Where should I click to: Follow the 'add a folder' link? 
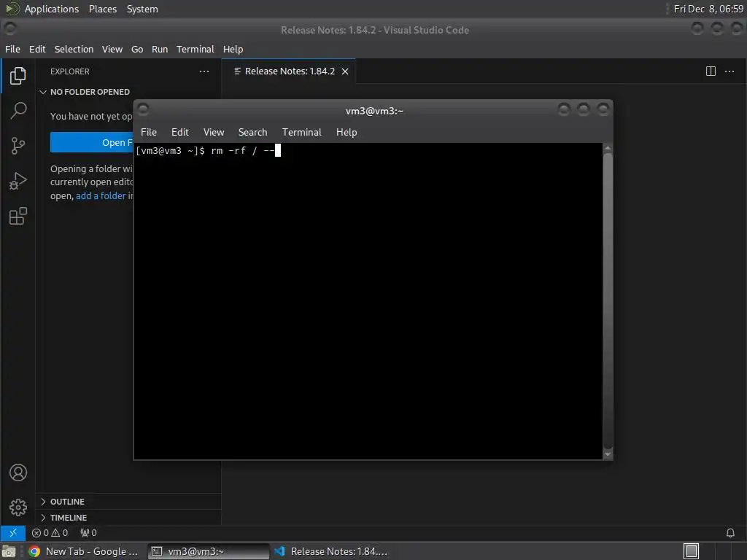point(101,195)
